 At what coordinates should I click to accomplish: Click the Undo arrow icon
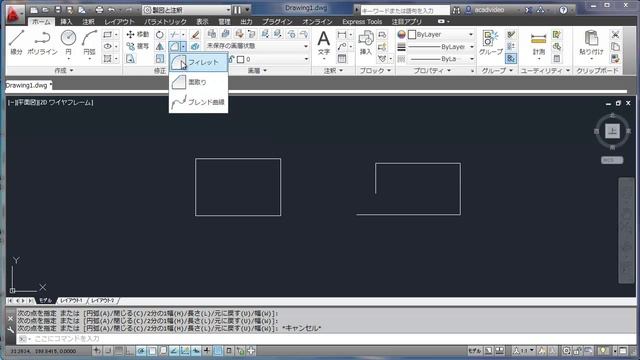111,10
